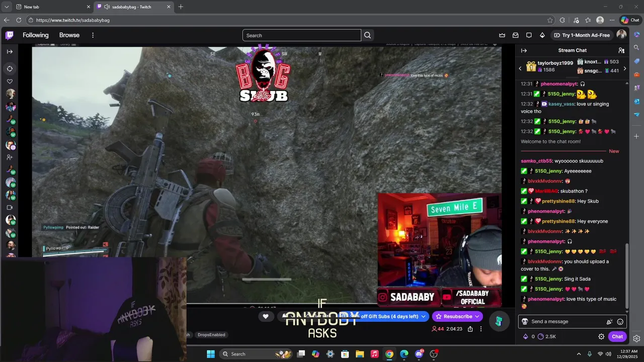The height and width of the screenshot is (362, 644).
Task: Click the Twitch logo home icon
Action: [10, 35]
